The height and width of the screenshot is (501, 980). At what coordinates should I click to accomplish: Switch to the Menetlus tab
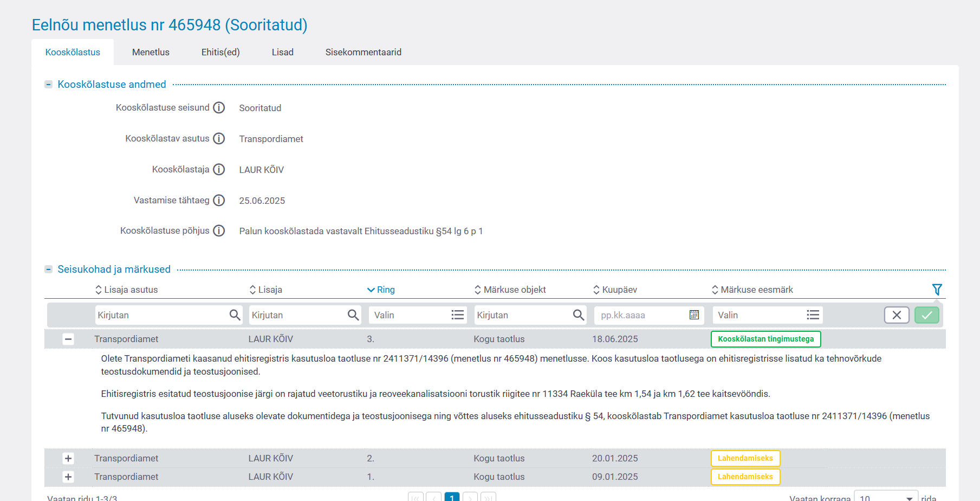(151, 52)
